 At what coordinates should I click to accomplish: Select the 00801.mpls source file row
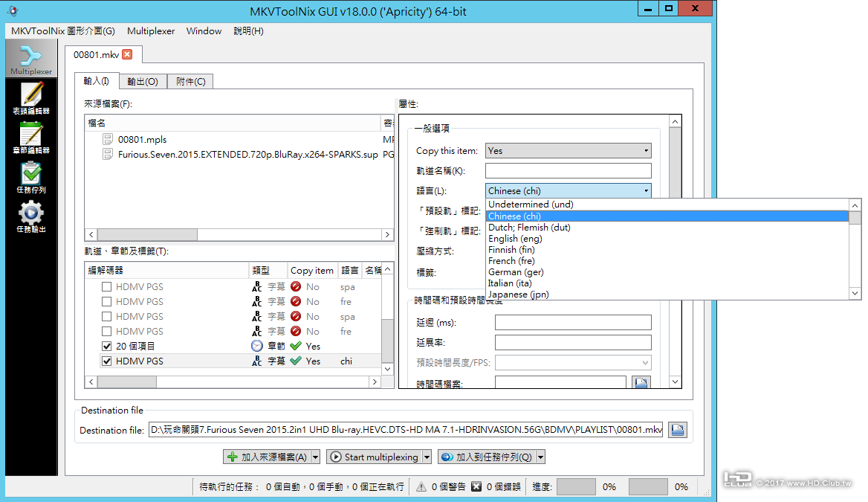tap(239, 140)
